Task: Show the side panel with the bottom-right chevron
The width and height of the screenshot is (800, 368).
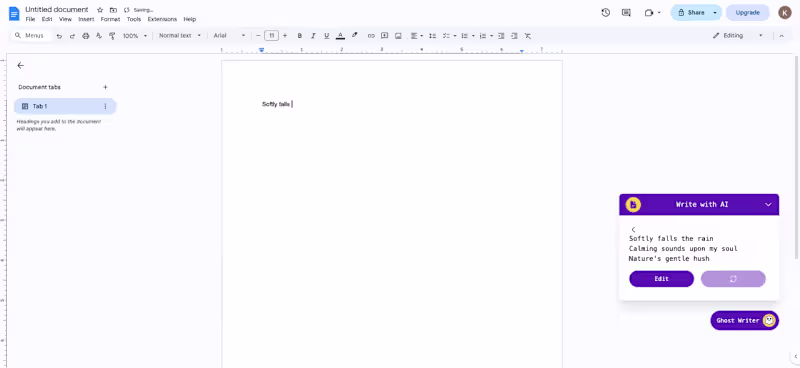Action: click(x=795, y=356)
